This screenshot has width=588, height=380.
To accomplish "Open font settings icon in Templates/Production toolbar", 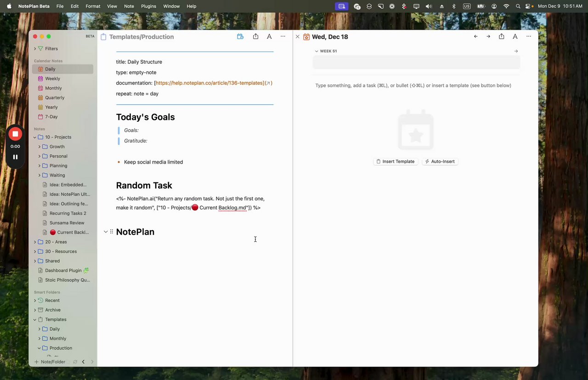I will [x=269, y=37].
